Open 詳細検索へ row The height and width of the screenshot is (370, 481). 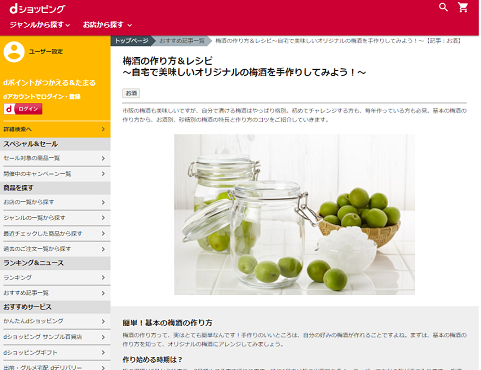click(55, 129)
